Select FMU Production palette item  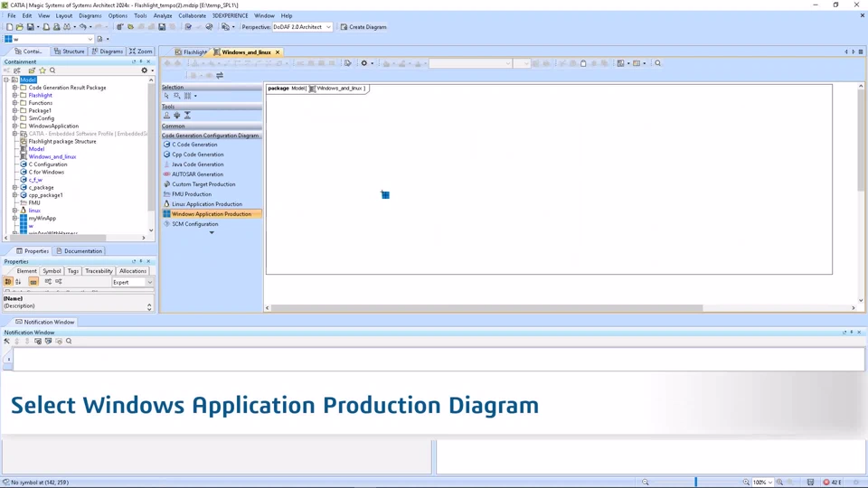pyautogui.click(x=192, y=194)
